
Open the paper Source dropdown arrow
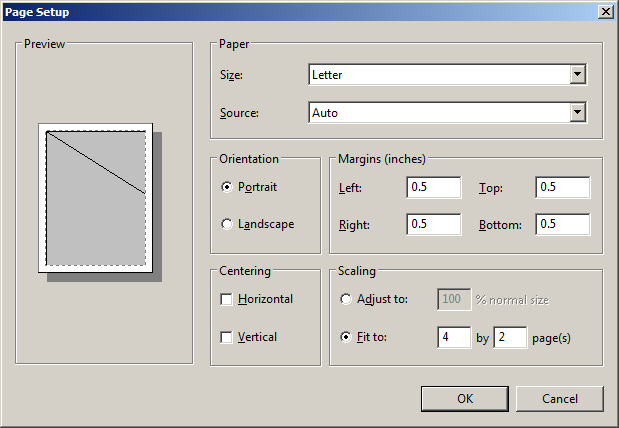click(578, 112)
